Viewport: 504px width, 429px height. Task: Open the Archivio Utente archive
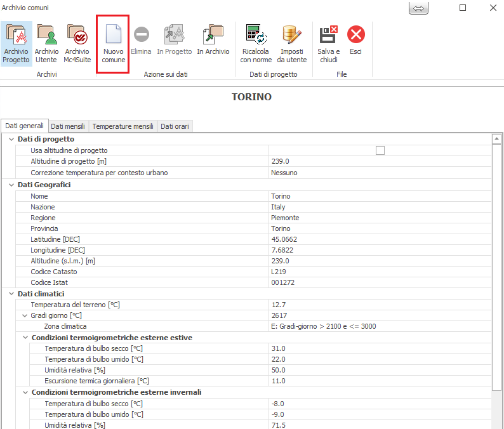(x=46, y=43)
